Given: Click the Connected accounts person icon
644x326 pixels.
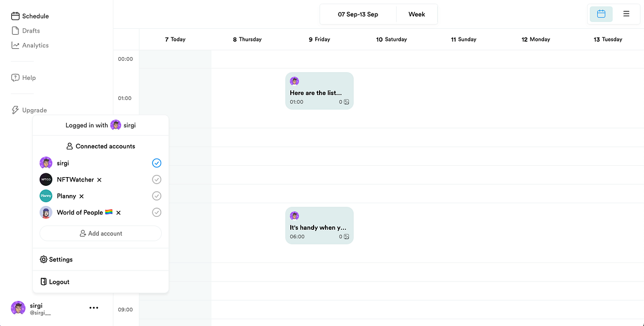Looking at the screenshot, I should [69, 146].
